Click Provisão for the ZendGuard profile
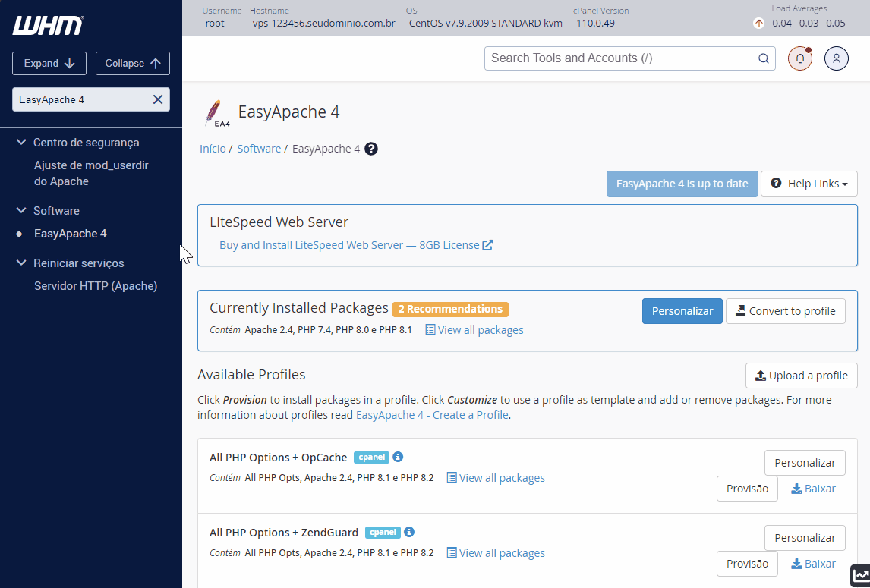The width and height of the screenshot is (870, 588). pyautogui.click(x=747, y=564)
